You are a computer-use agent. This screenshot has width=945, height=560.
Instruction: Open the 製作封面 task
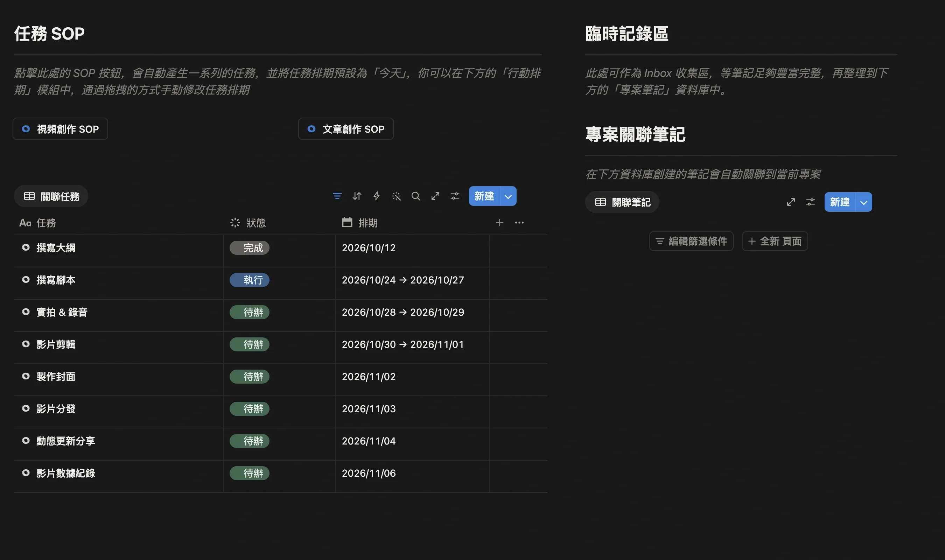pyautogui.click(x=56, y=377)
